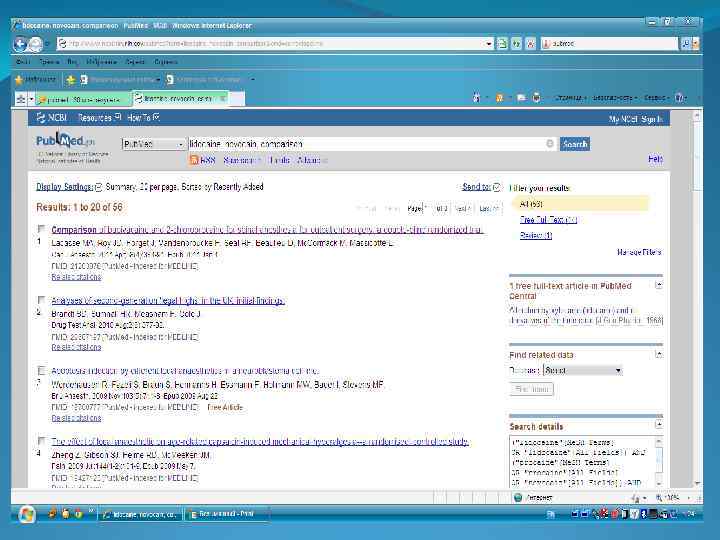Open the IE help question mark icon
This screenshot has height=540, width=720.
point(681,98)
